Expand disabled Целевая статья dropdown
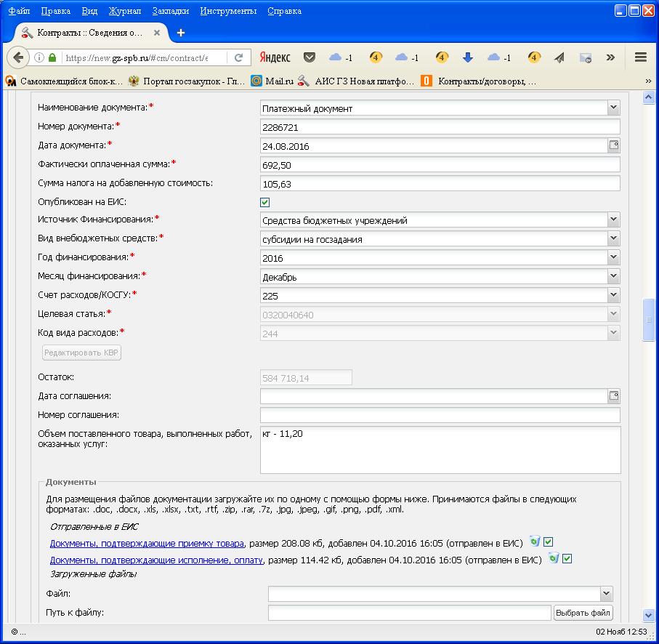The width and height of the screenshot is (659, 644). click(614, 314)
